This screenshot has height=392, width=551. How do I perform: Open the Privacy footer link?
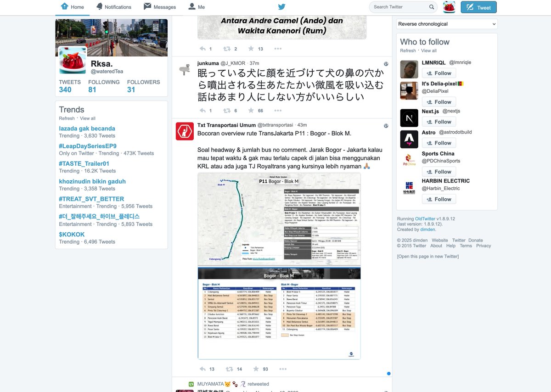point(484,246)
